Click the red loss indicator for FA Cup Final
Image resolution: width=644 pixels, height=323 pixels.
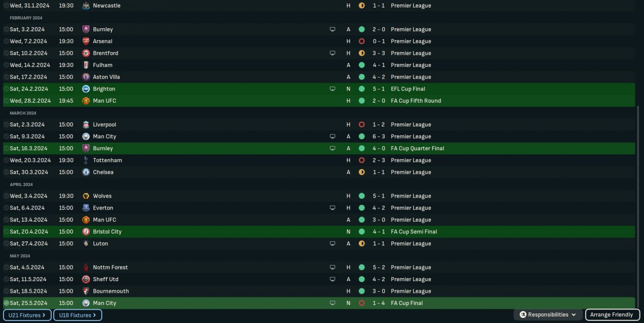pos(361,303)
